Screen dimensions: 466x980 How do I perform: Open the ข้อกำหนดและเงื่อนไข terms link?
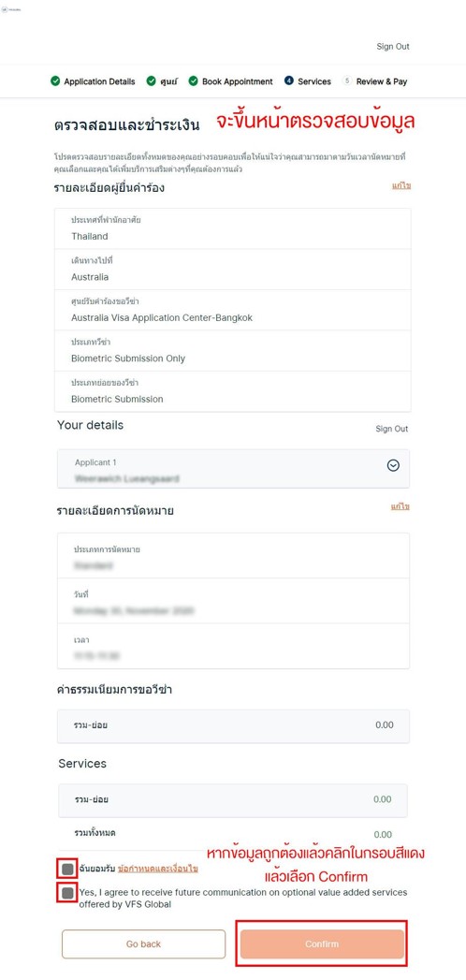pyautogui.click(x=158, y=869)
